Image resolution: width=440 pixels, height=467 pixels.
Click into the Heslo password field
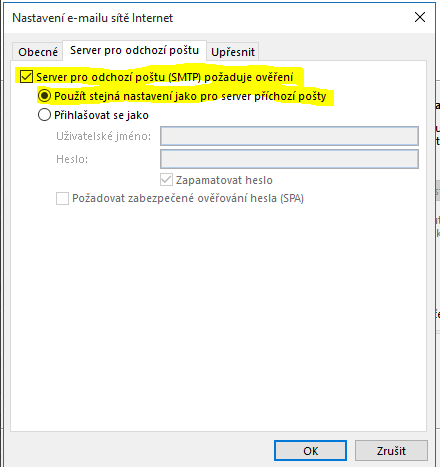[289, 159]
